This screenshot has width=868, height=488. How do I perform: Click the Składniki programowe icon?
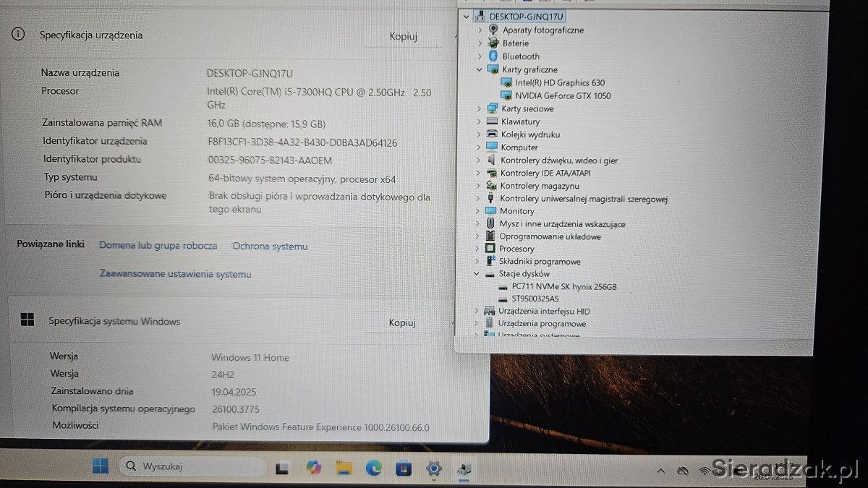(x=490, y=261)
